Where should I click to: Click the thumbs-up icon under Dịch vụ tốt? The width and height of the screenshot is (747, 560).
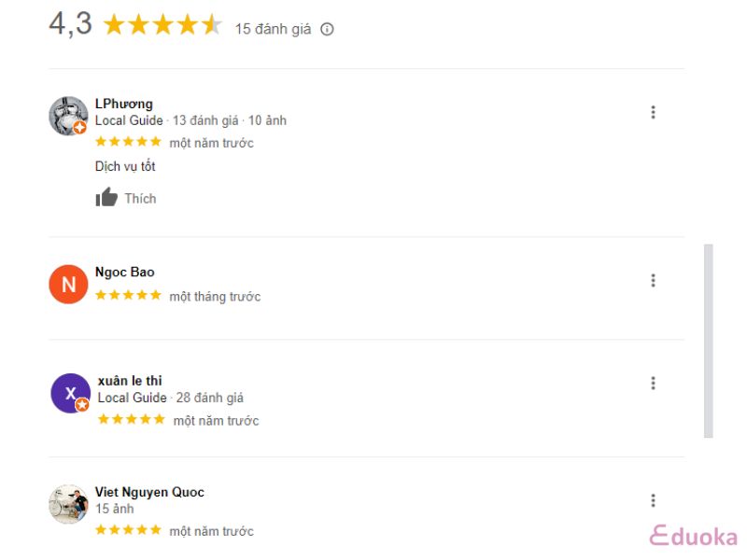tap(106, 197)
